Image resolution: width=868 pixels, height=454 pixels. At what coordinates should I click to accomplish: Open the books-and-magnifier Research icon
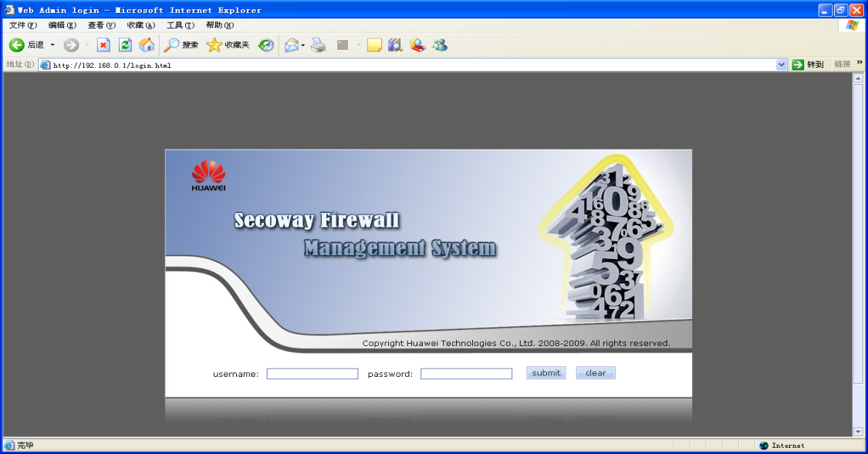point(395,45)
